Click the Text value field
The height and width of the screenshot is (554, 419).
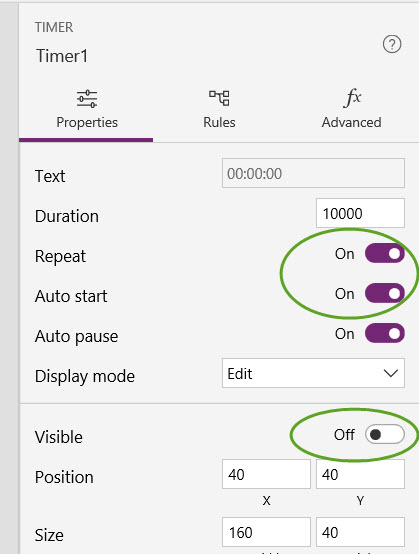[x=313, y=173]
